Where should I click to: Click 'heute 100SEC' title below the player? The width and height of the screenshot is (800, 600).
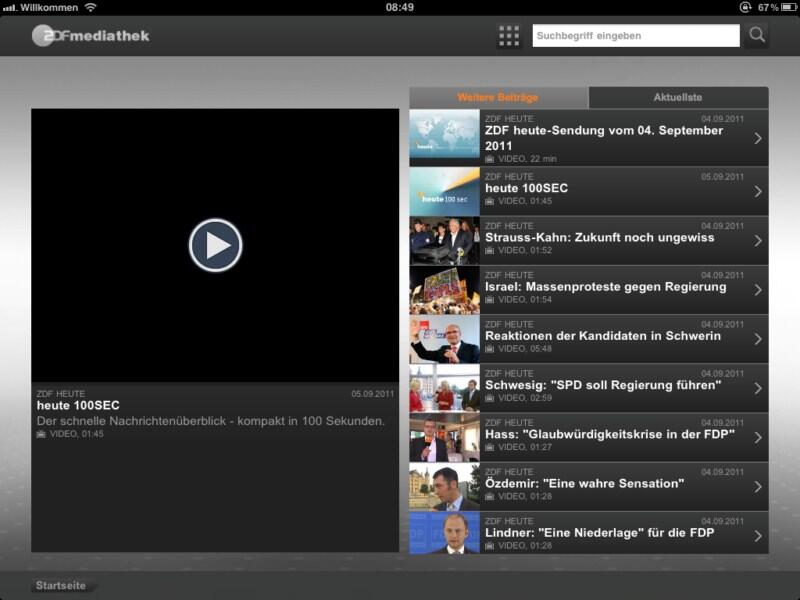pyautogui.click(x=78, y=406)
